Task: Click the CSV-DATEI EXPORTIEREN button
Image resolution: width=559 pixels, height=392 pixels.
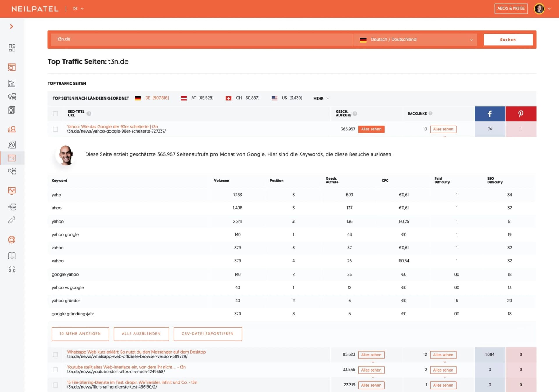Action: 208,334
